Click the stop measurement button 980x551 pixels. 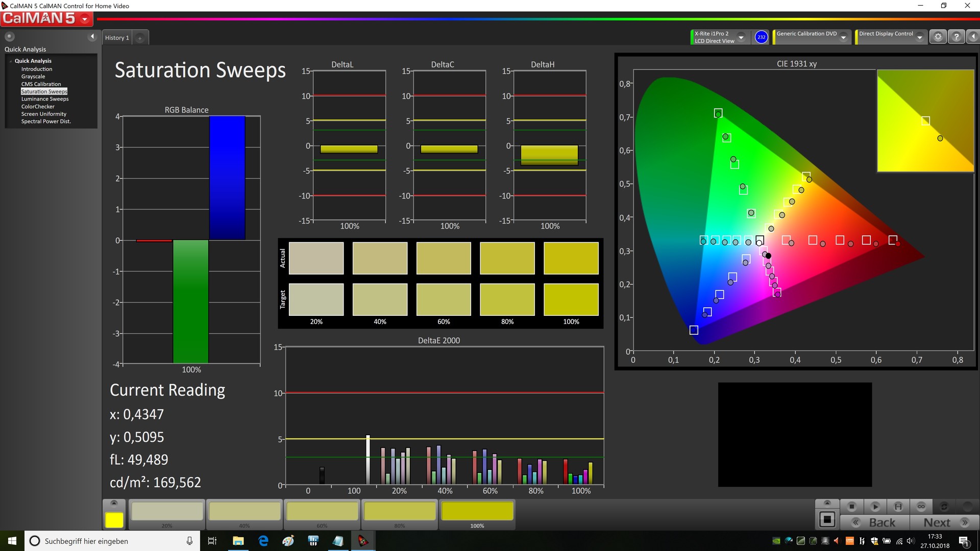pos(851,507)
